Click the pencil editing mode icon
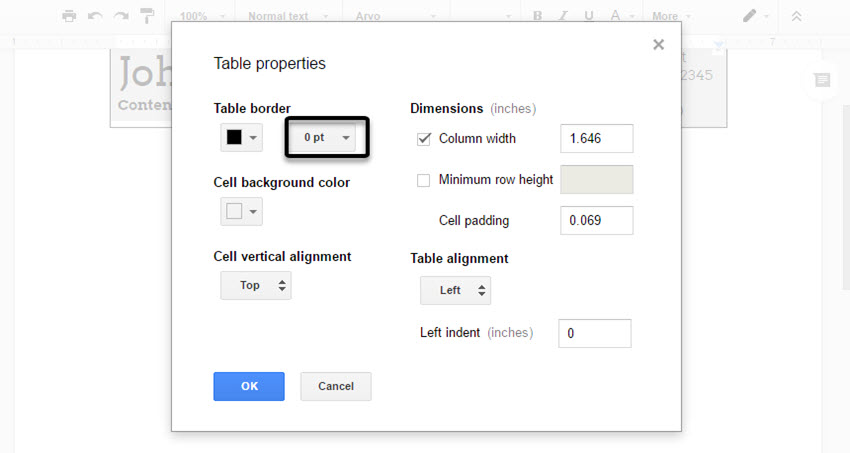The image size is (850, 453). point(750,16)
